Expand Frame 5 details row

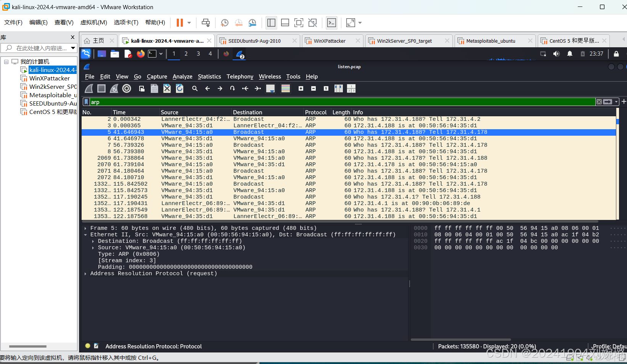pos(85,228)
